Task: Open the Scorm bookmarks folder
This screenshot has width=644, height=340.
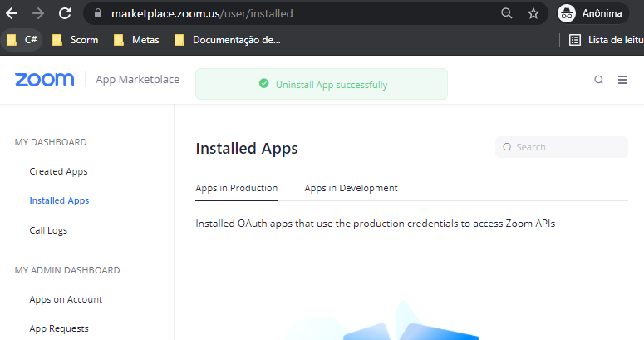Action: point(75,40)
